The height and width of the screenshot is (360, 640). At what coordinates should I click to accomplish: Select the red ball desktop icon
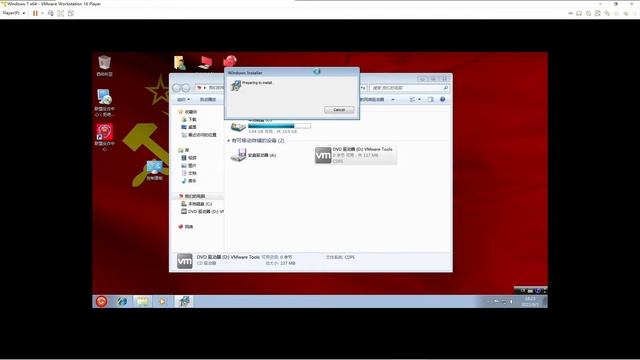[x=230, y=61]
